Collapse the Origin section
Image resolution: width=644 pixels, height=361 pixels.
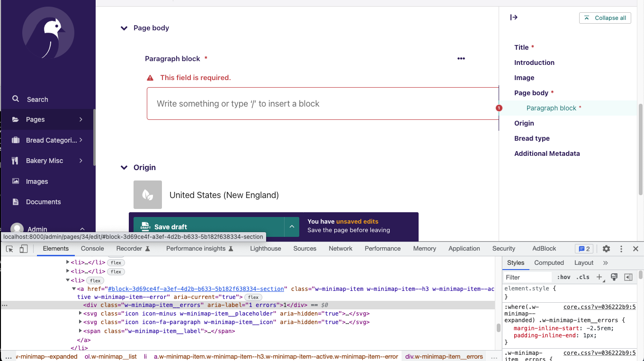124,167
